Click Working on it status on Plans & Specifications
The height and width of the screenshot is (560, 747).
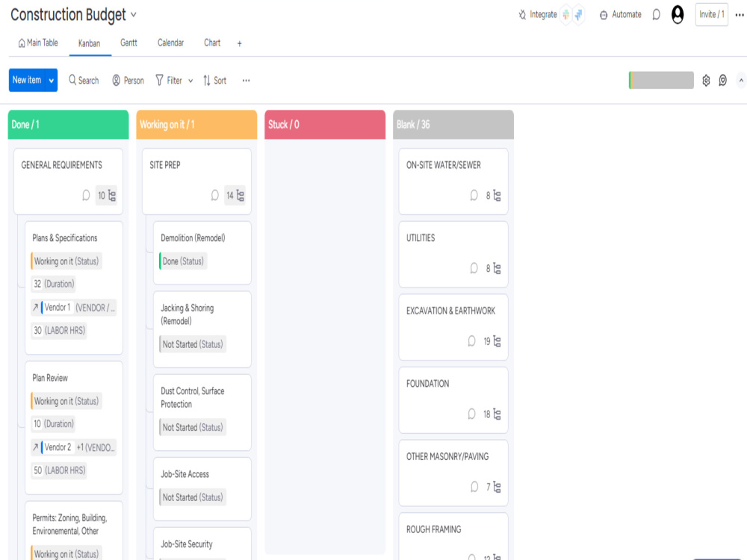(66, 261)
